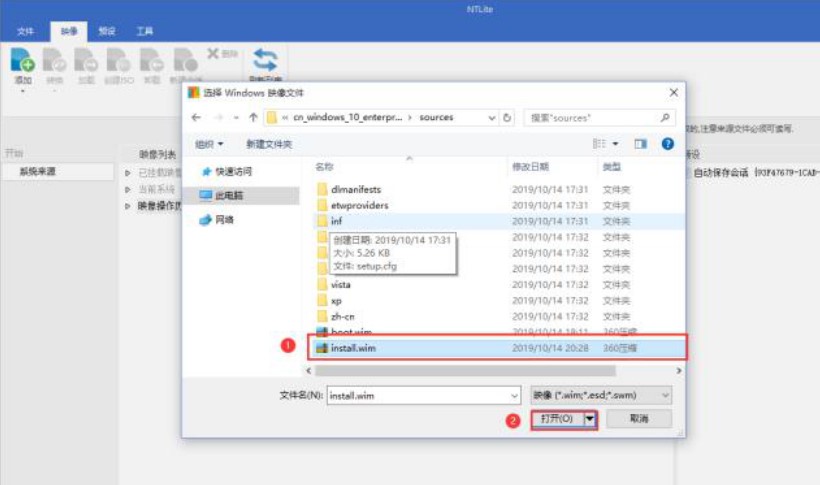Click the Create ISO (创建ISO) ribbon icon
Viewport: 820px width, 485px height.
[119, 61]
